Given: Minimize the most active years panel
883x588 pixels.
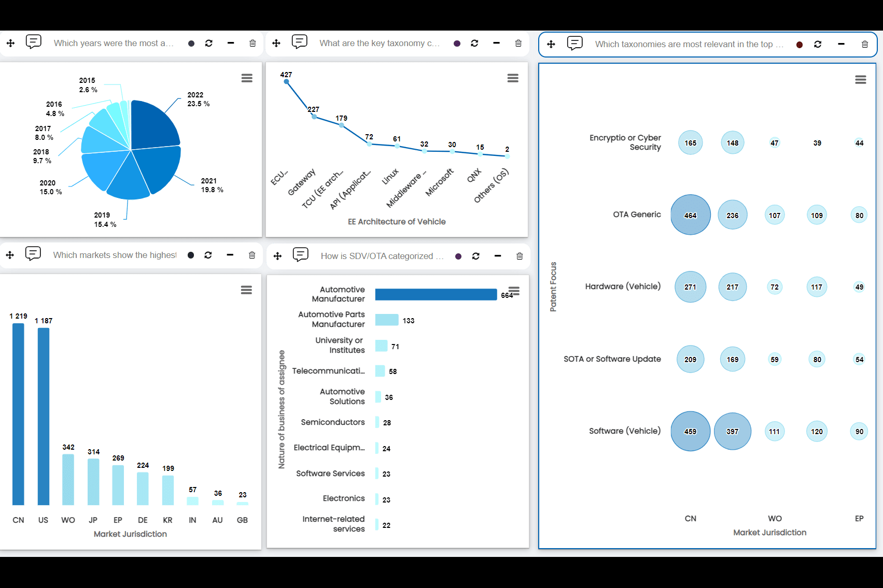Looking at the screenshot, I should coord(231,44).
